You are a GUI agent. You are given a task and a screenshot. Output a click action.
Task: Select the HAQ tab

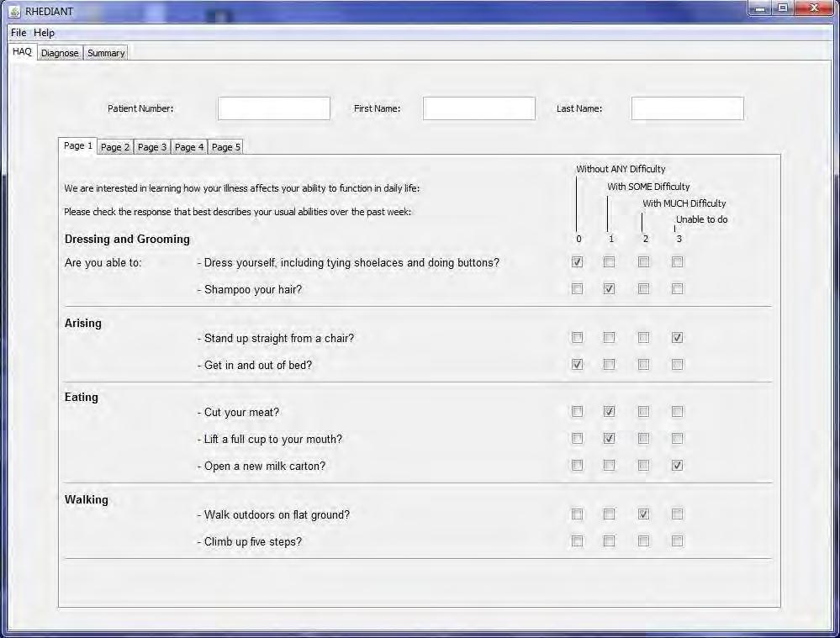pyautogui.click(x=23, y=52)
